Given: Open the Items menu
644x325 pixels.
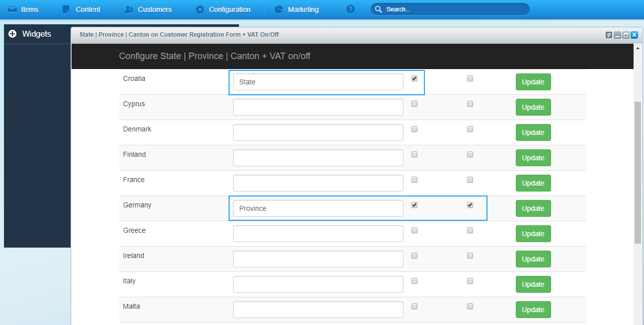Looking at the screenshot, I should pyautogui.click(x=23, y=9).
